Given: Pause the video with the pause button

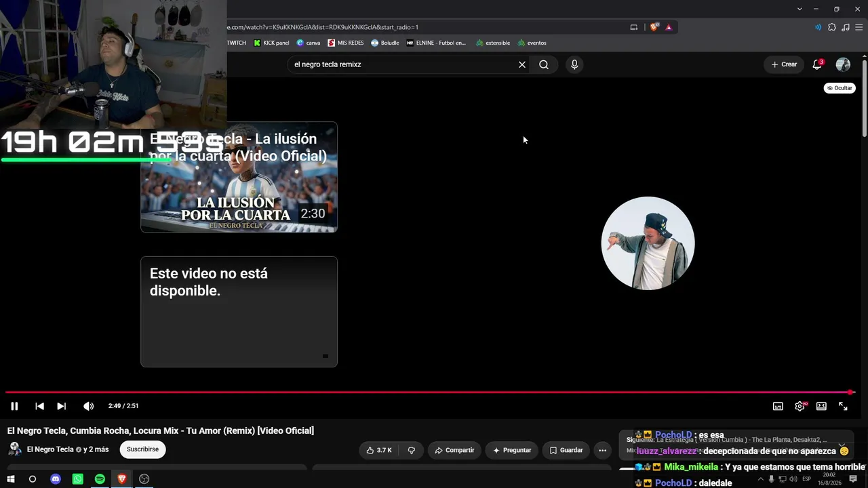Looking at the screenshot, I should click(14, 406).
